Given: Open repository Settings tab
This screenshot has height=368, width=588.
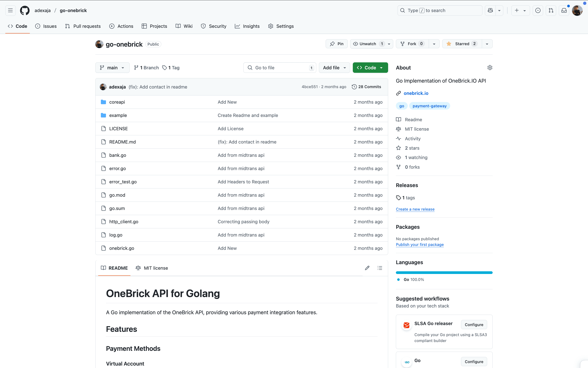Looking at the screenshot, I should (281, 26).
